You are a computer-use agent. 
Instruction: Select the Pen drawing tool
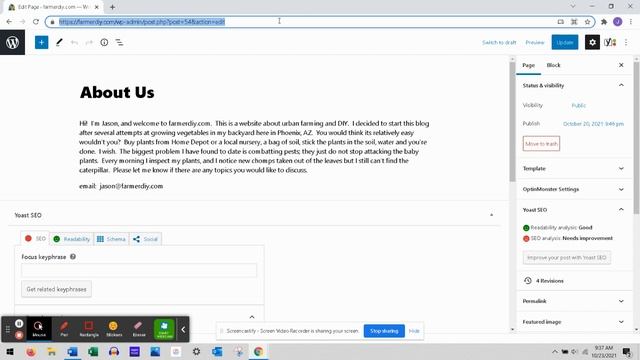pyautogui.click(x=64, y=329)
